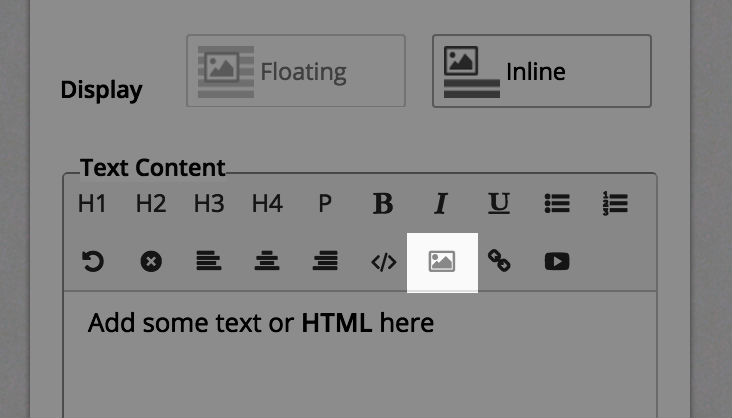Align text to the right
Viewport: 732px width, 418px height.
pyautogui.click(x=325, y=261)
